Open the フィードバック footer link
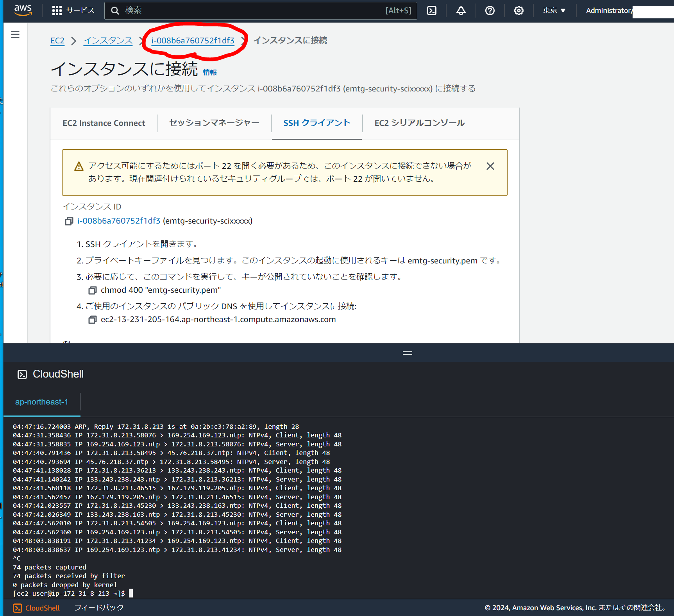 click(99, 607)
